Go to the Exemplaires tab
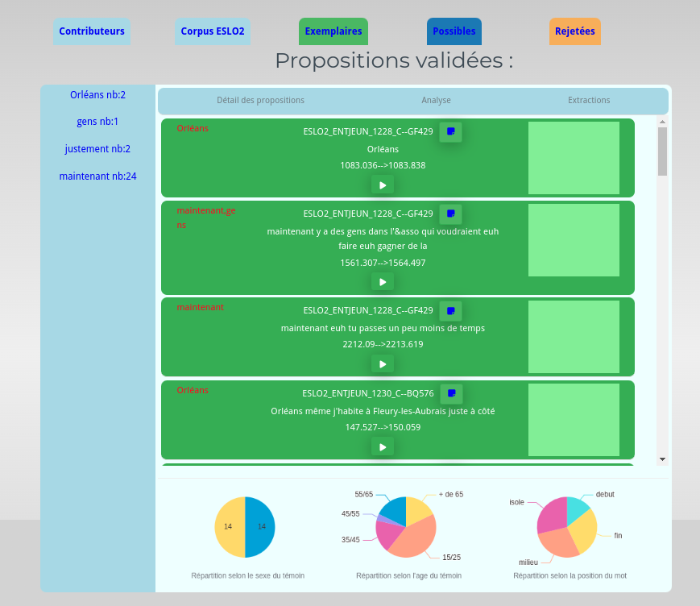 pos(333,31)
